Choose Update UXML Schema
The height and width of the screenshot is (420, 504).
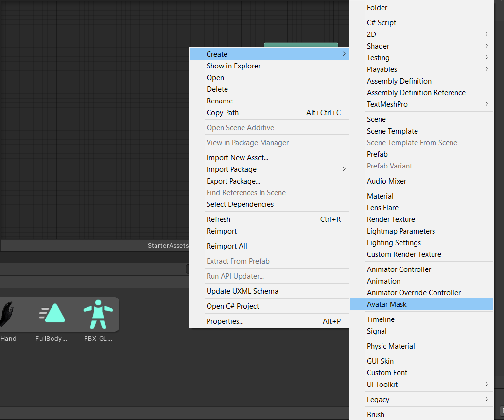coord(269,291)
